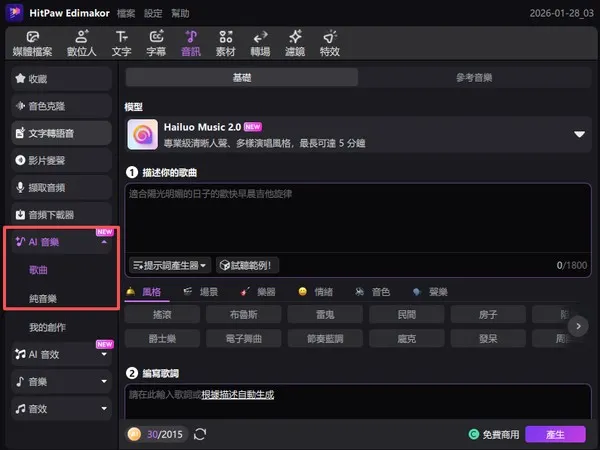Click the AI coin credits icon
This screenshot has height=450, width=600.
click(134, 434)
